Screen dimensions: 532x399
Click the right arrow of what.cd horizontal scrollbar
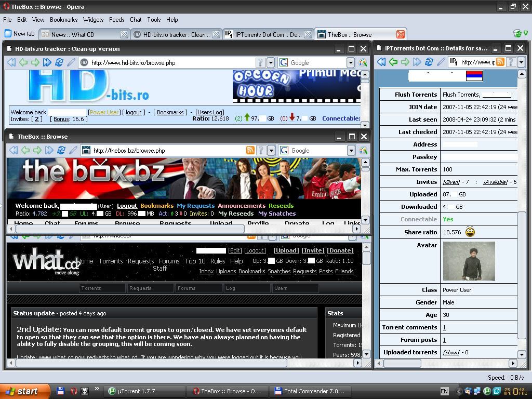(357, 363)
